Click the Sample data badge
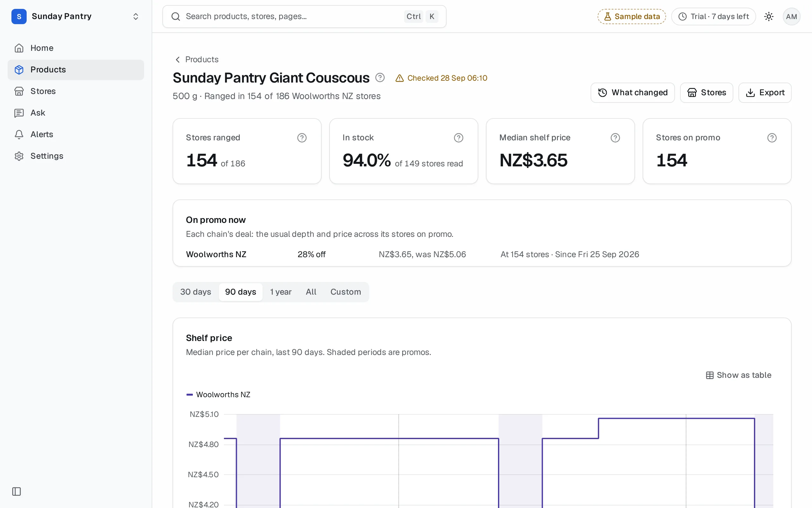Screen dimensions: 812x508 [632, 17]
